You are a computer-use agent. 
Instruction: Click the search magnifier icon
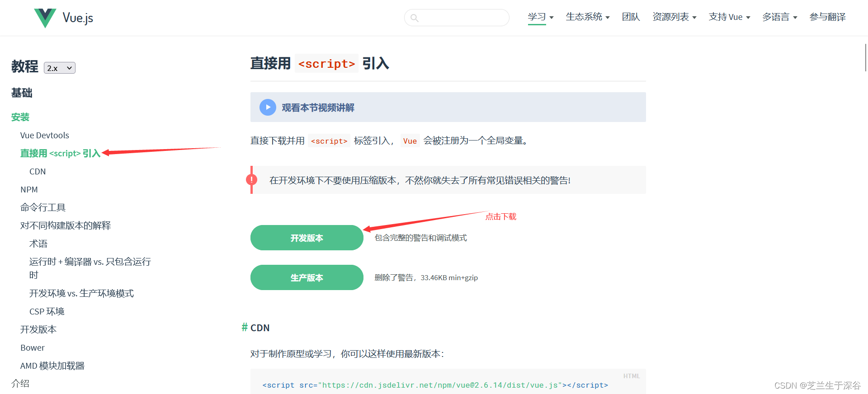(x=414, y=18)
